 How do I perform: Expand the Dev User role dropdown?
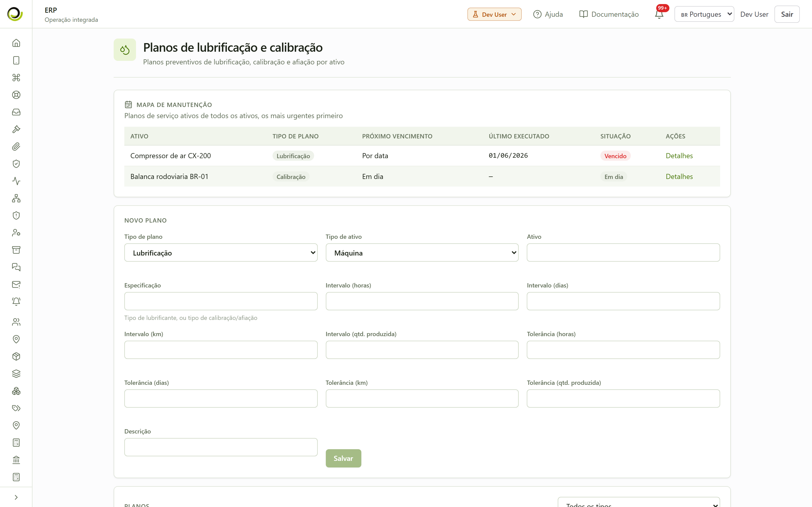(494, 14)
